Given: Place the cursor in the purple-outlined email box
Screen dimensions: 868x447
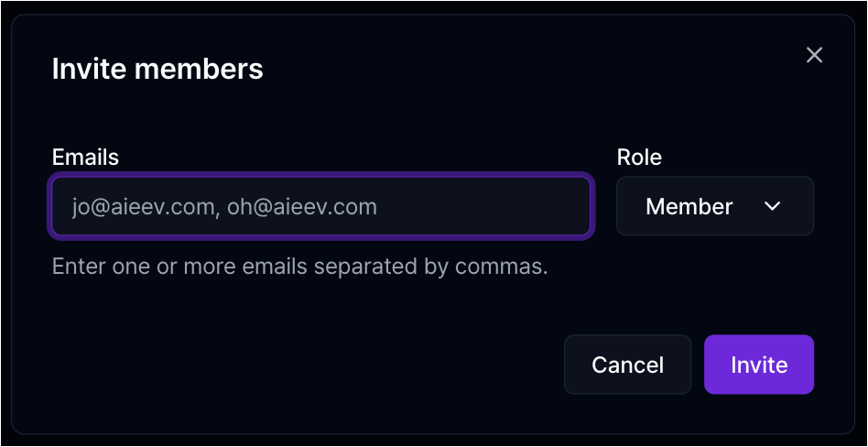Looking at the screenshot, I should click(321, 206).
